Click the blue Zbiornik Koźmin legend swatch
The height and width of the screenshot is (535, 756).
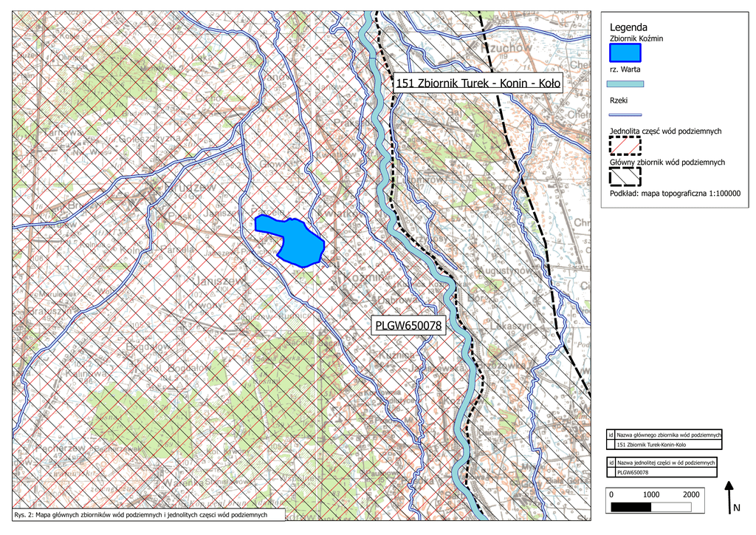click(625, 52)
